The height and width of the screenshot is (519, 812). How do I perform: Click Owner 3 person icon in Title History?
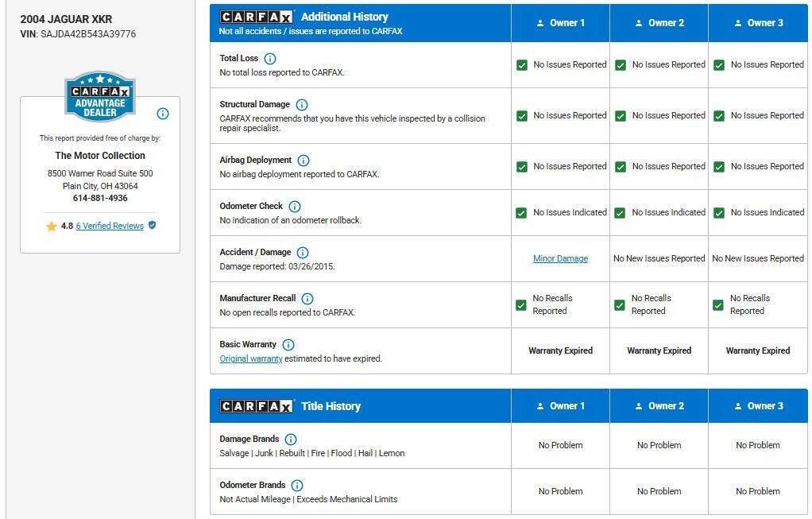pos(738,407)
